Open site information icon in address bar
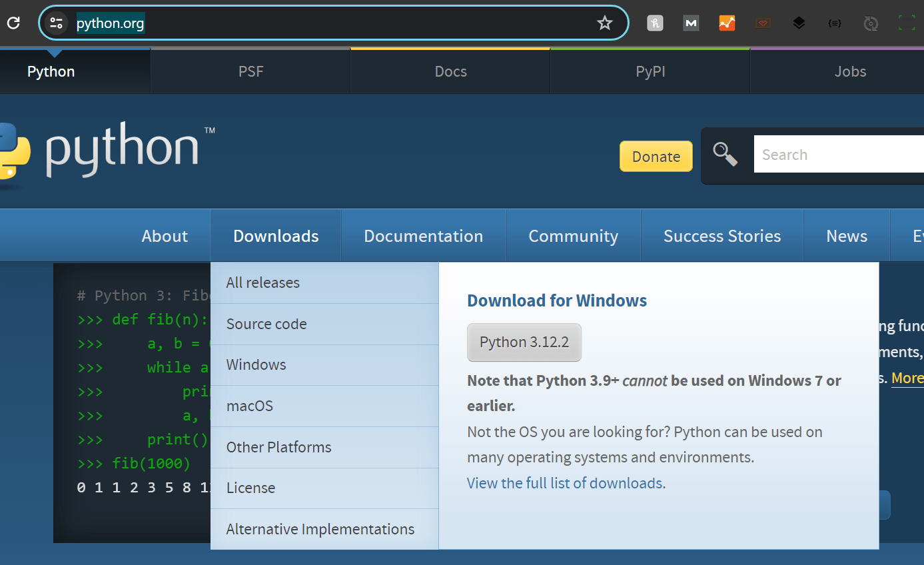This screenshot has height=565, width=924. pos(57,23)
